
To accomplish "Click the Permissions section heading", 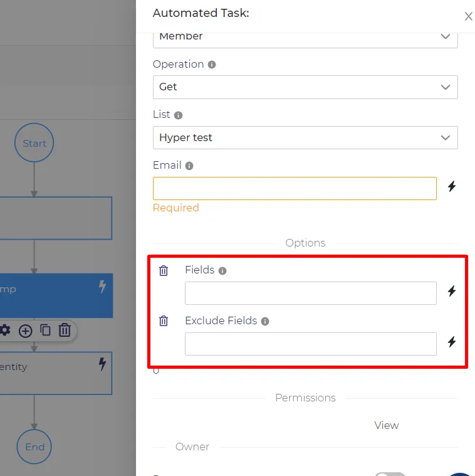I will click(305, 398).
